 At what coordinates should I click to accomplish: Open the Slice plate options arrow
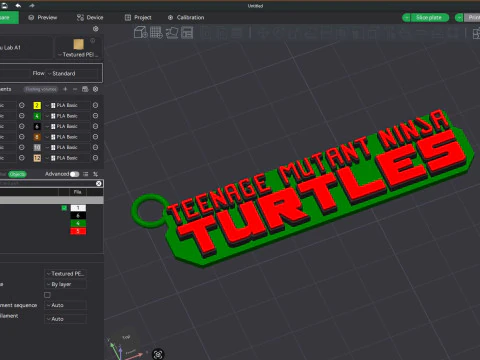click(407, 18)
